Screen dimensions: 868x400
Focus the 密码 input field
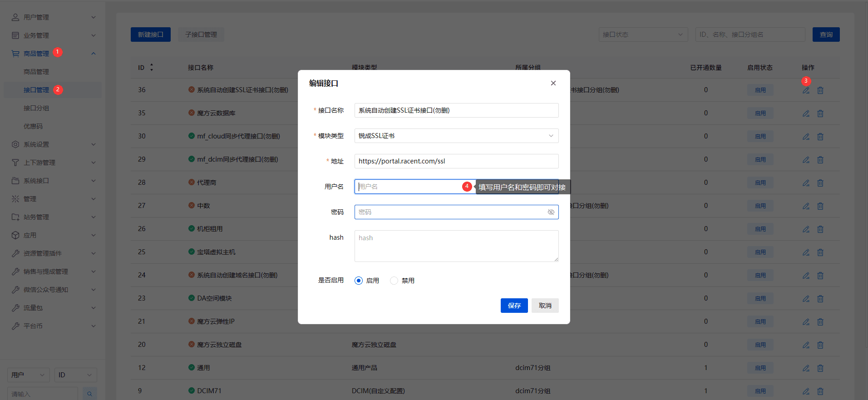(x=456, y=212)
